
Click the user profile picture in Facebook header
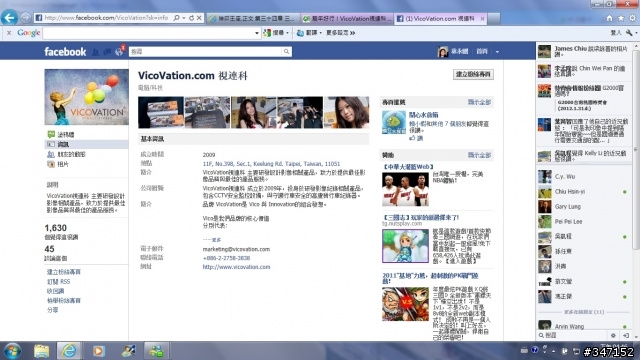click(443, 51)
